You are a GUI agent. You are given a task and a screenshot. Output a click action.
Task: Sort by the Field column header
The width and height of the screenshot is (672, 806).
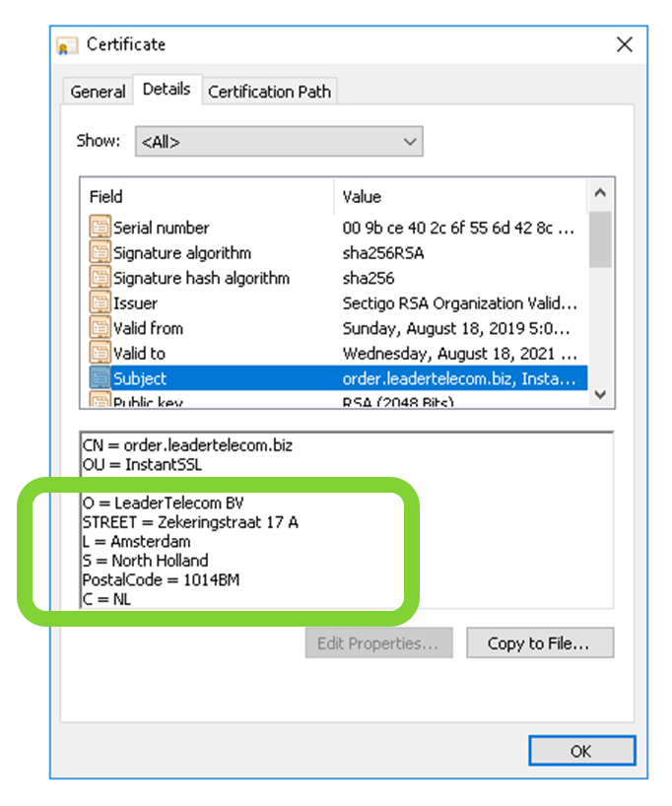(x=207, y=196)
